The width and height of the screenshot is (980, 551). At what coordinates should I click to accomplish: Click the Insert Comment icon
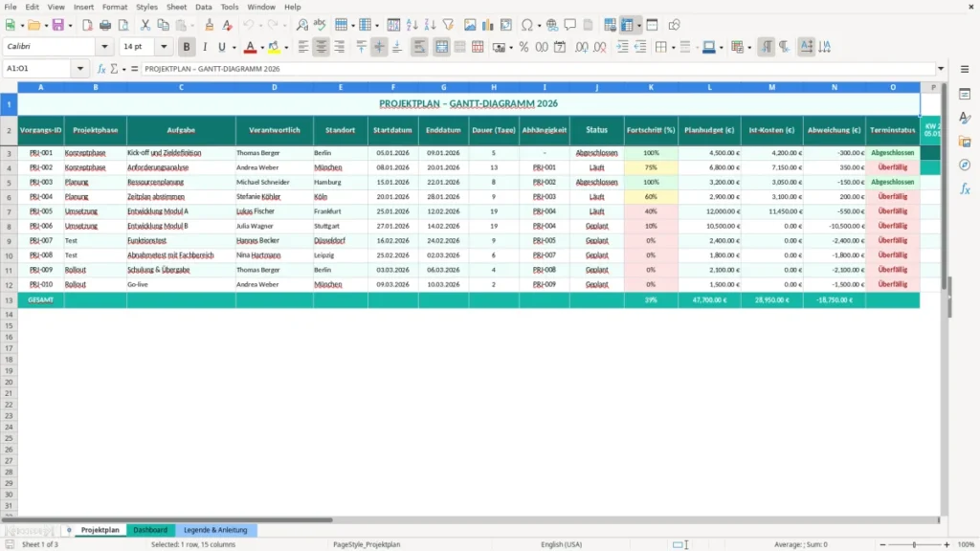click(x=570, y=25)
